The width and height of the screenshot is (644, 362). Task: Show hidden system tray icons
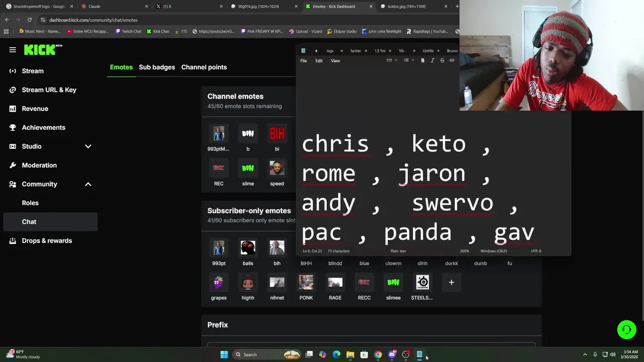pyautogui.click(x=585, y=354)
